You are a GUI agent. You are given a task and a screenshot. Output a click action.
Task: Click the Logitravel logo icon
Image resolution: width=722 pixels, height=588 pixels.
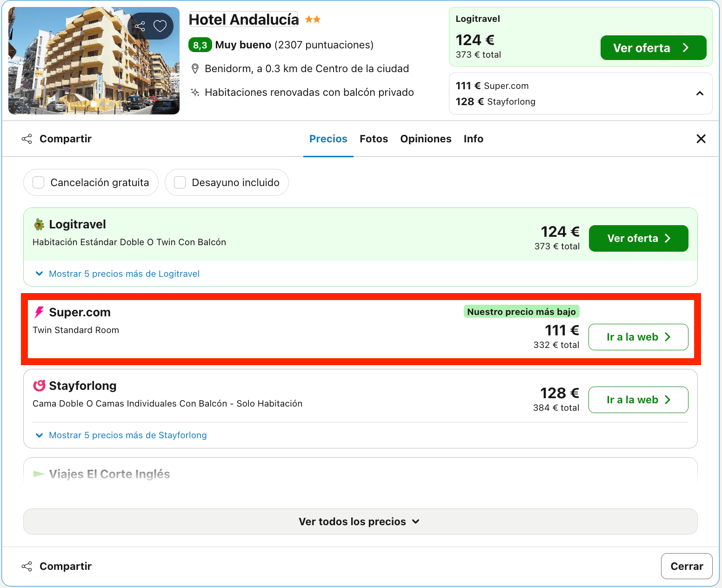pyautogui.click(x=39, y=225)
